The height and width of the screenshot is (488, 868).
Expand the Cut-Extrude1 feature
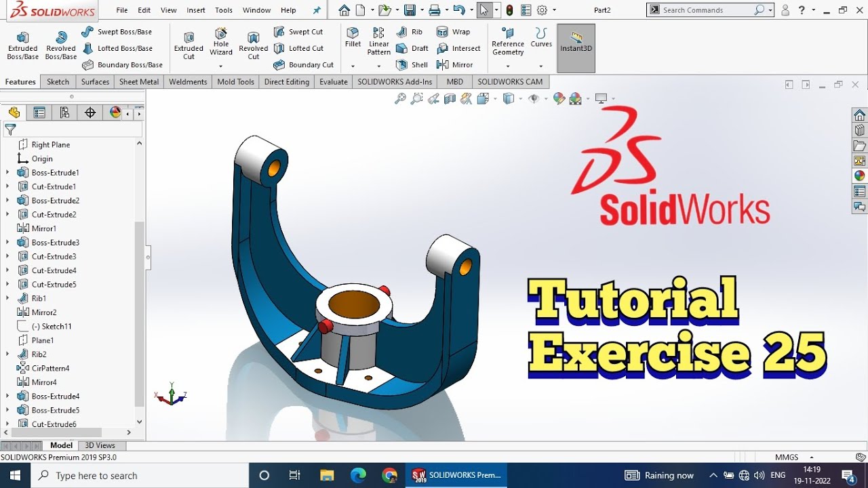[x=7, y=186]
